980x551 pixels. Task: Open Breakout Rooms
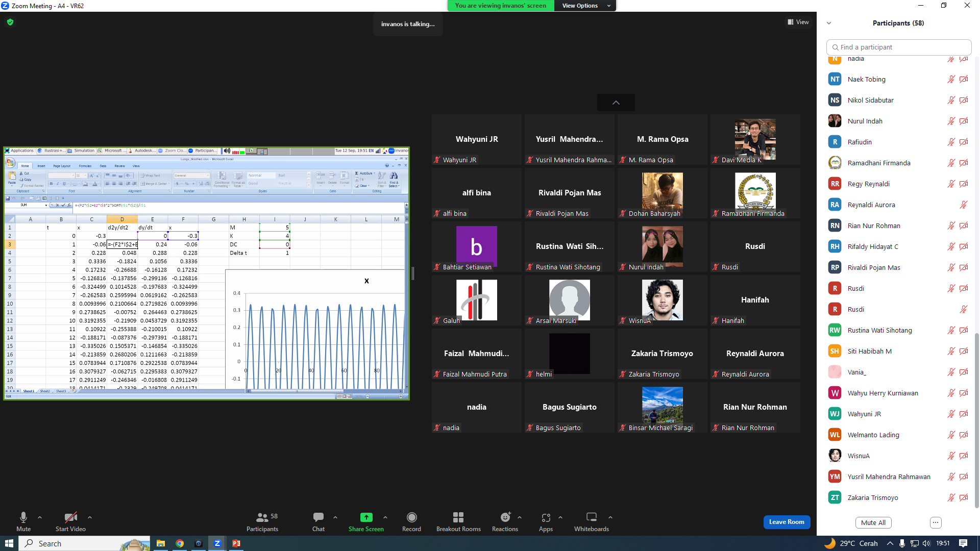point(458,521)
